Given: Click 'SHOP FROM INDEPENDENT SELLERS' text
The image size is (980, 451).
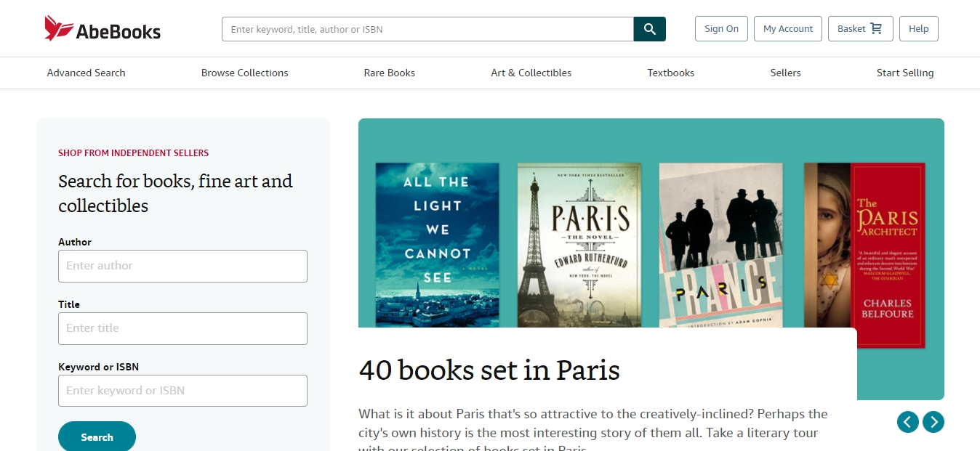Looking at the screenshot, I should 133,153.
